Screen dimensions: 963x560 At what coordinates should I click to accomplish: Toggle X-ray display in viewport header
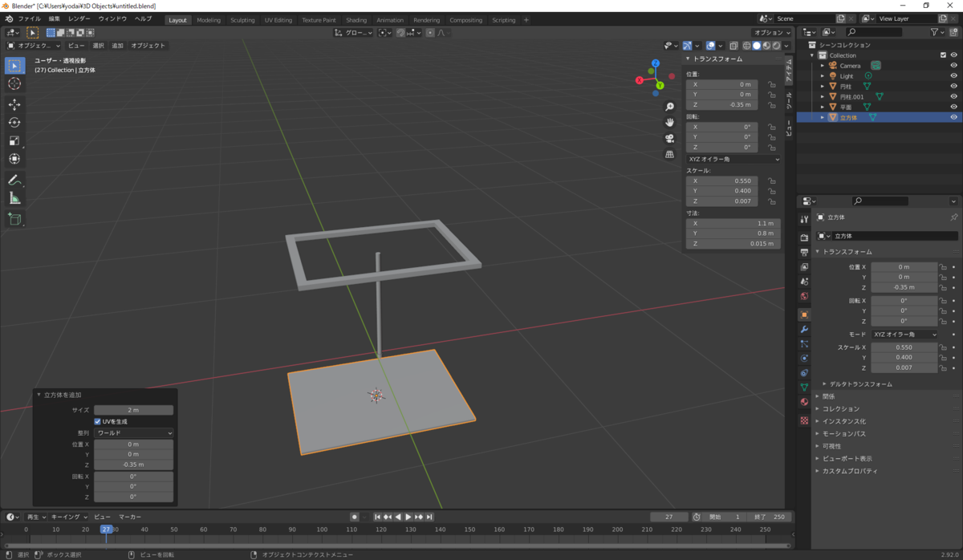(x=734, y=46)
